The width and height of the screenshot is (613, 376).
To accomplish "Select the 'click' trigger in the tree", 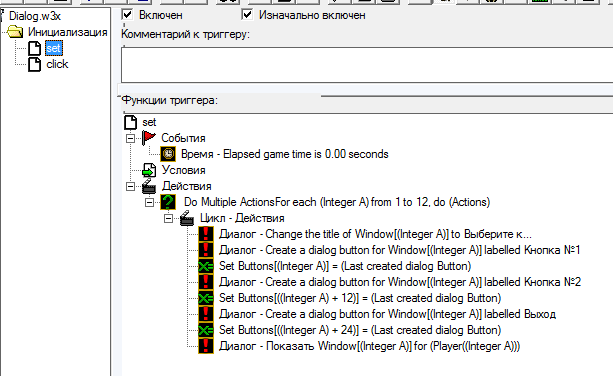I will [57, 64].
